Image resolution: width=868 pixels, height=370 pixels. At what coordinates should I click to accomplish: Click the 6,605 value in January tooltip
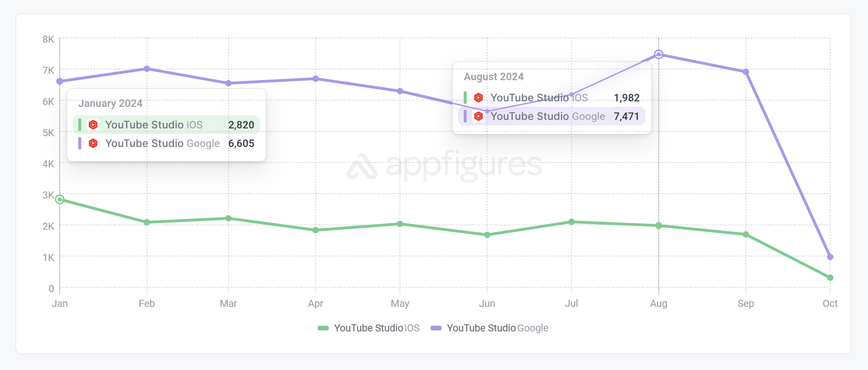pyautogui.click(x=241, y=143)
